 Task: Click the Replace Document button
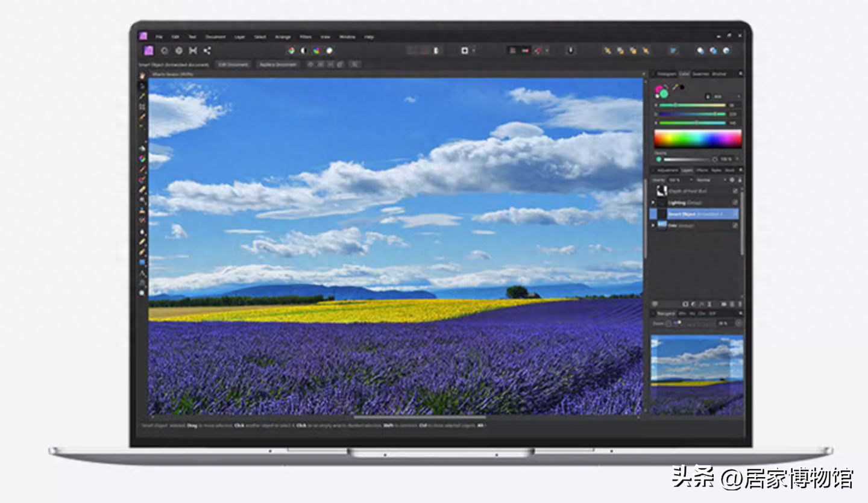pos(278,64)
